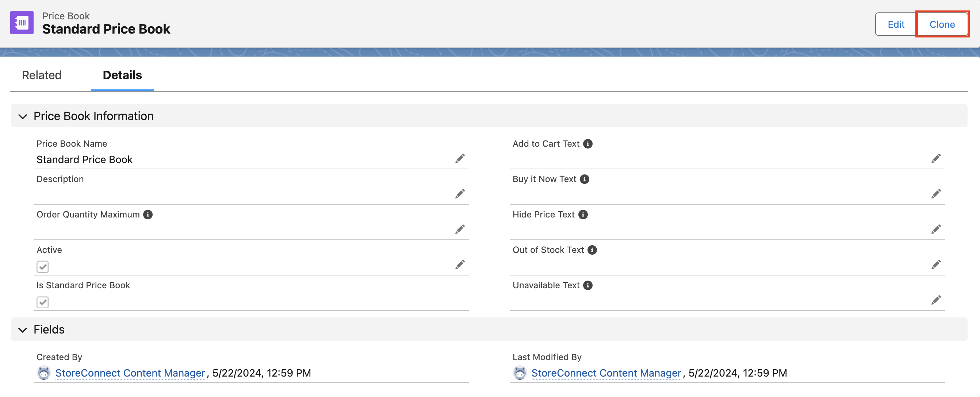
Task: Edit Buy it Now Text pencil icon
Action: tap(936, 193)
